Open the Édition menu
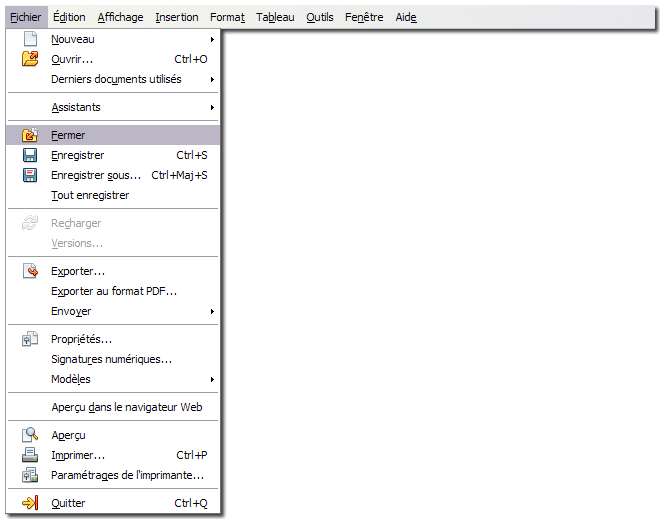Viewport: 660px width, 519px height. point(69,17)
